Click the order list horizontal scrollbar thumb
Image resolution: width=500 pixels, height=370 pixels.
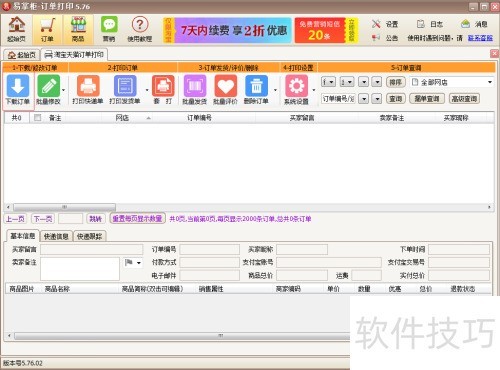64,207
